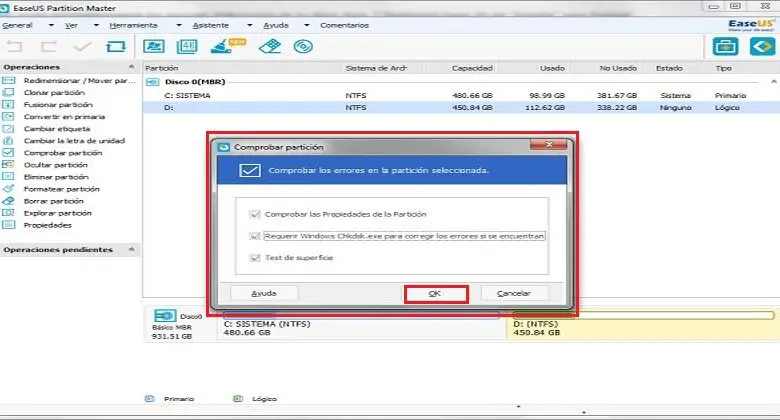Click the Explorar partición sidebar icon

point(8,213)
